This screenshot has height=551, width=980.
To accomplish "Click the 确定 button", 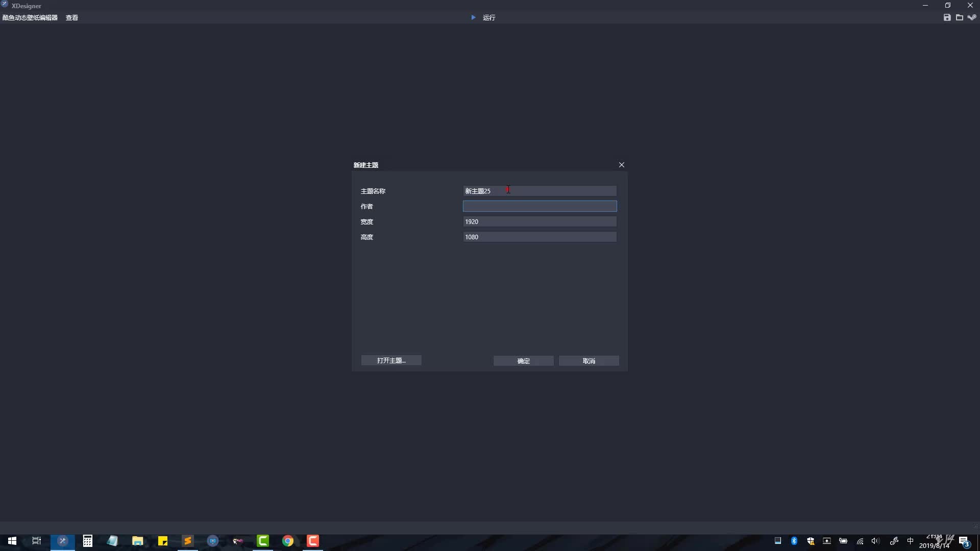I will 523,361.
